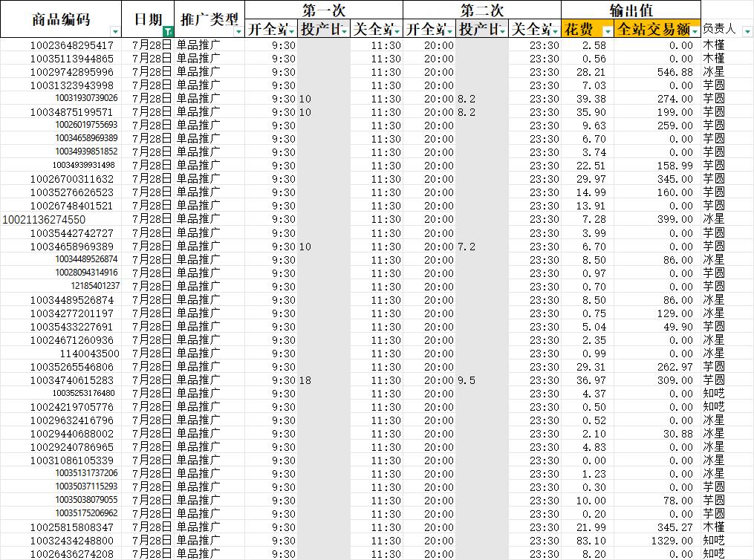The image size is (754, 560).
Task: Select 9:30 cell in row 10026748401521
Action: coord(271,206)
